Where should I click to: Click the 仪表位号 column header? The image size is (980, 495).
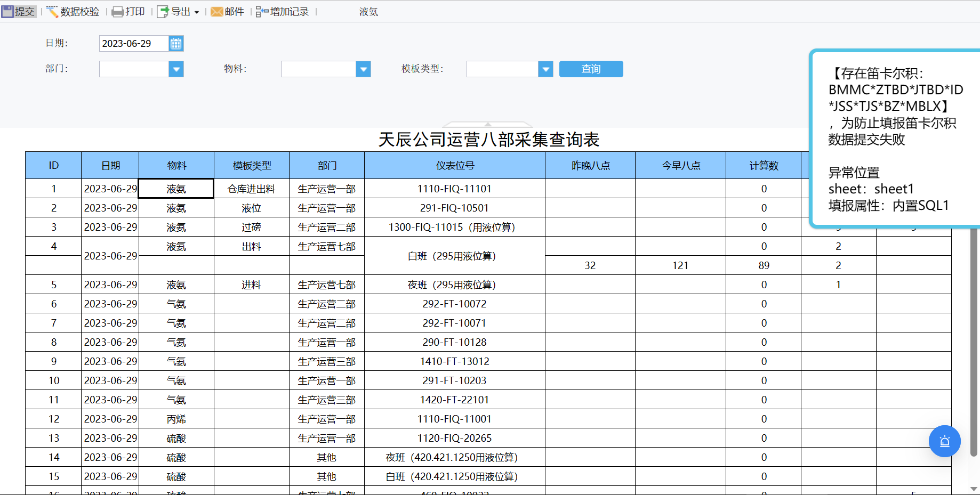(x=455, y=166)
